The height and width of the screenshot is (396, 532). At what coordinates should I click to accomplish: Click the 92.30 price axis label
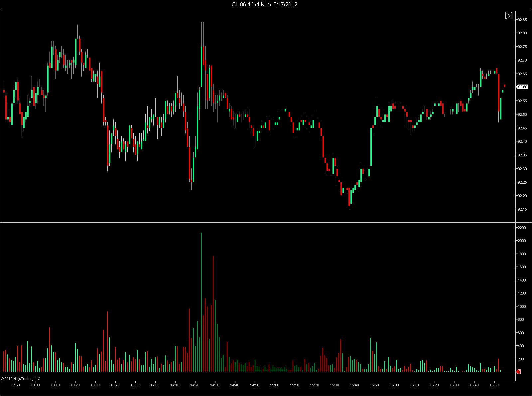tap(522, 169)
